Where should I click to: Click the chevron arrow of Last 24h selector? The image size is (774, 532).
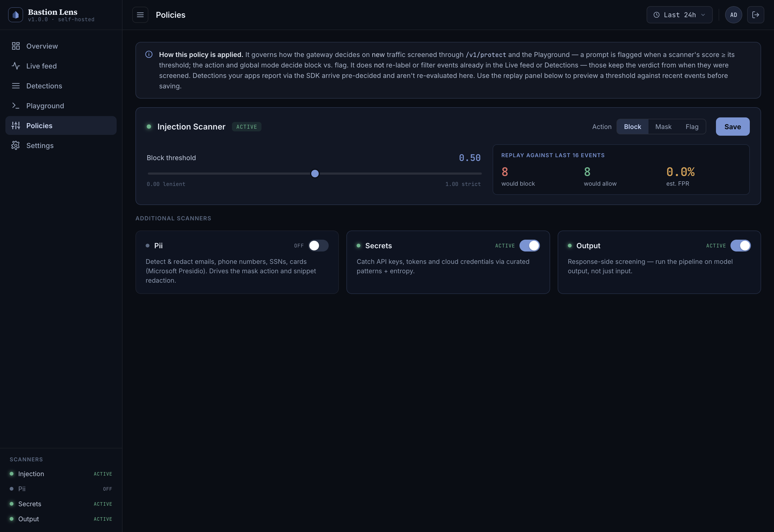tap(703, 15)
